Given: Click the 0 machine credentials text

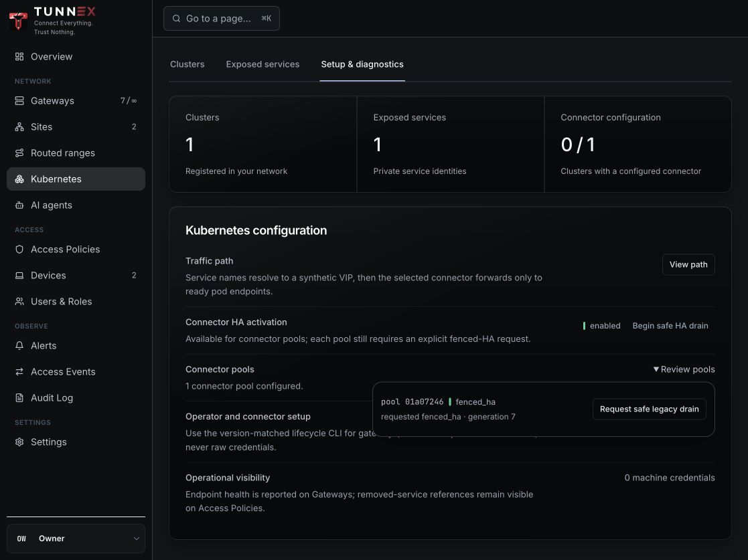Looking at the screenshot, I should tap(669, 478).
